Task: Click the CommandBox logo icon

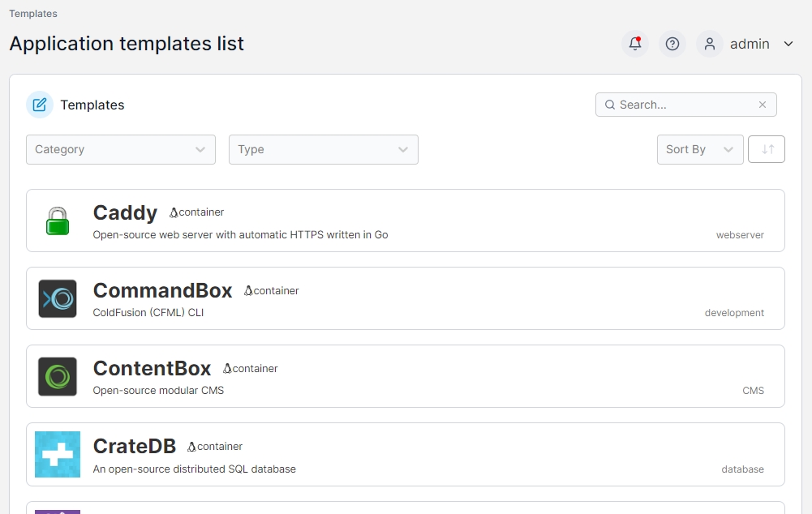Action: (58, 298)
